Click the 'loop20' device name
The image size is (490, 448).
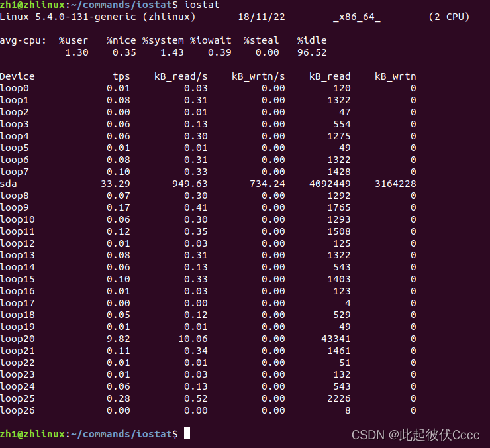(17, 339)
